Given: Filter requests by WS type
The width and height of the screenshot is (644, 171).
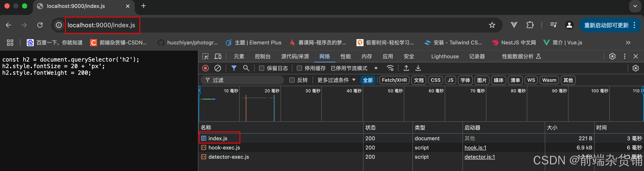Looking at the screenshot, I should [x=531, y=80].
